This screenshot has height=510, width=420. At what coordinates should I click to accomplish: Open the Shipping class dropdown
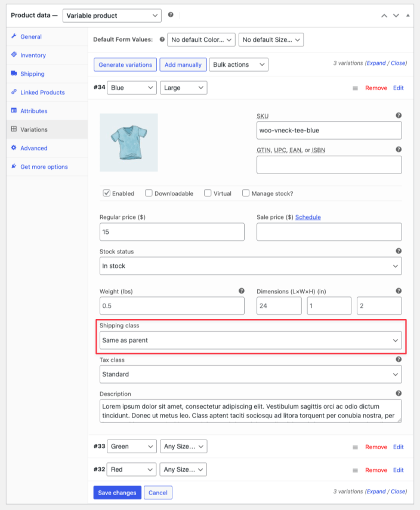[x=251, y=341]
